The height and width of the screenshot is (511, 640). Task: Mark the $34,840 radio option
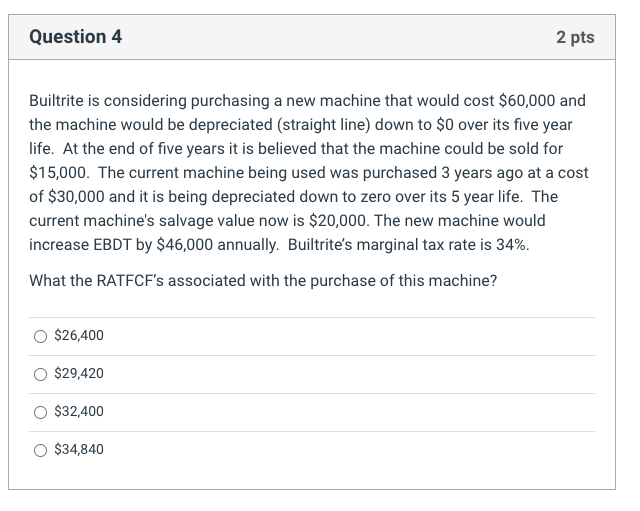tap(39, 450)
